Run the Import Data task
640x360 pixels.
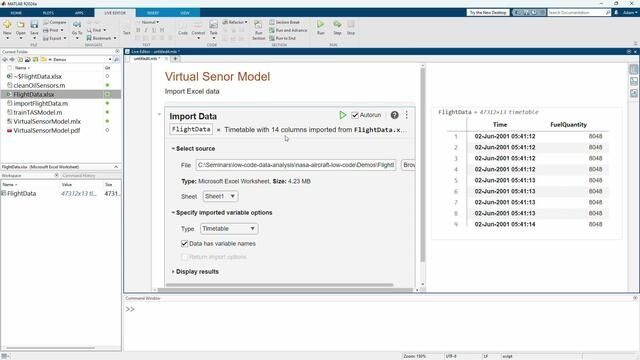pyautogui.click(x=342, y=115)
